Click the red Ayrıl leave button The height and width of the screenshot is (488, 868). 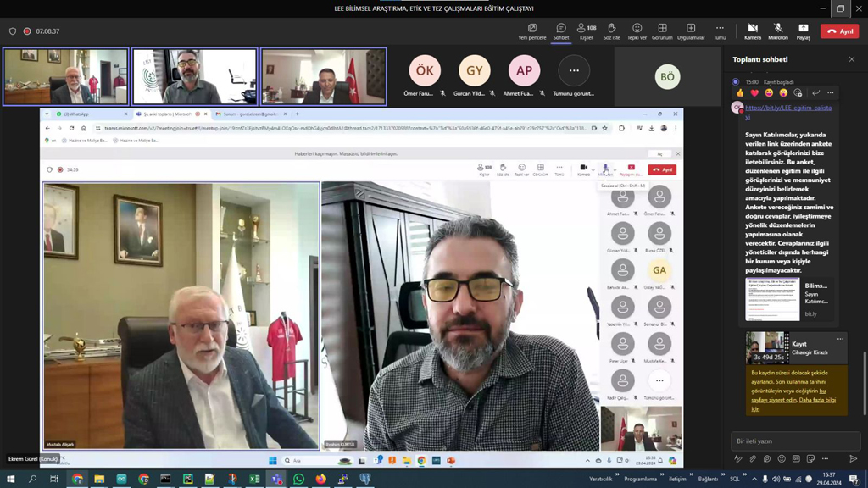point(839,31)
